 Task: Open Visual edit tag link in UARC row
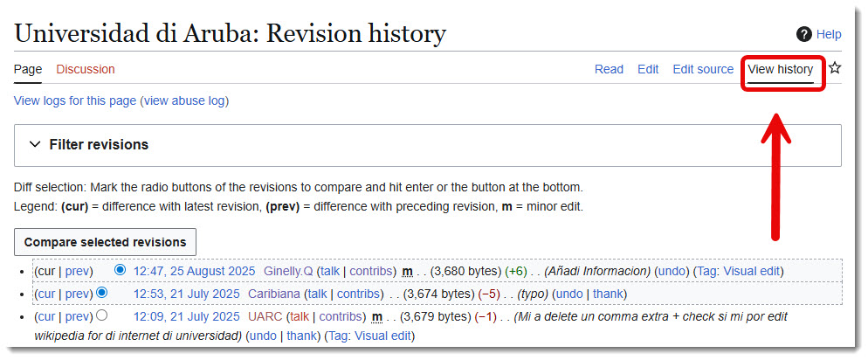point(383,336)
